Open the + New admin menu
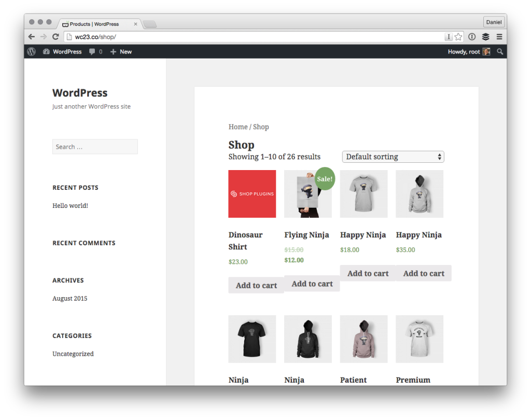 click(x=121, y=52)
